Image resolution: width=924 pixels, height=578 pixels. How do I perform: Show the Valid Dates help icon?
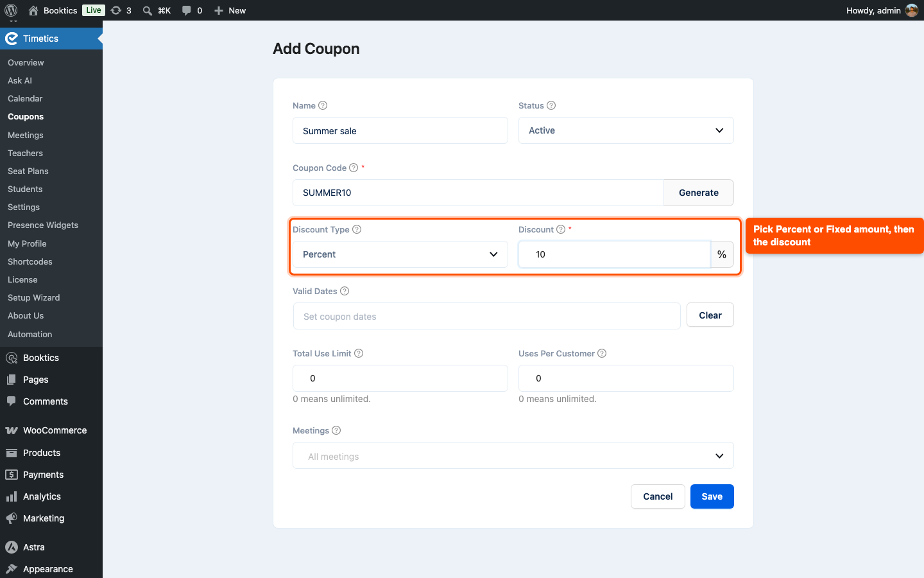pyautogui.click(x=345, y=291)
